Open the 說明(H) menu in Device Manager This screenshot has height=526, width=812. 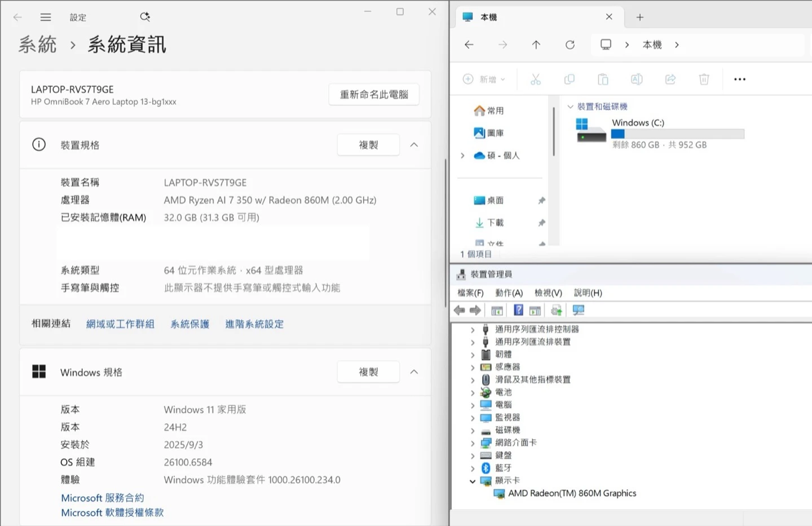[x=588, y=293]
